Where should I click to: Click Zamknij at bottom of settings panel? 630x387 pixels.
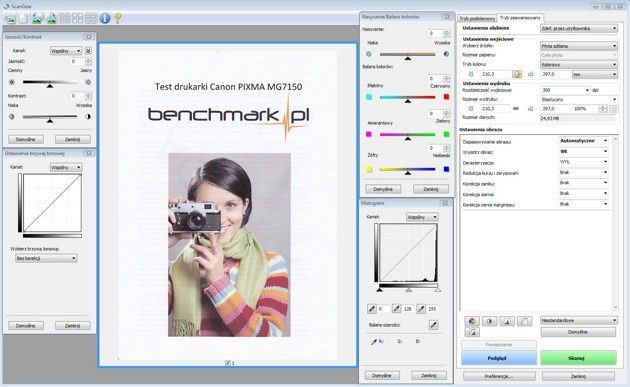pos(578,376)
